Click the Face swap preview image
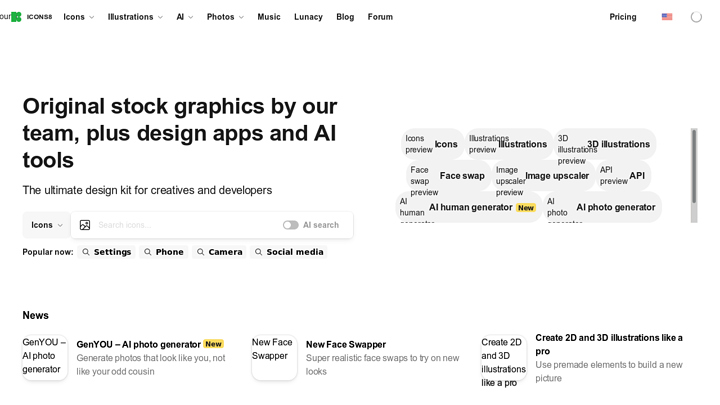The image size is (720, 405). (x=424, y=181)
